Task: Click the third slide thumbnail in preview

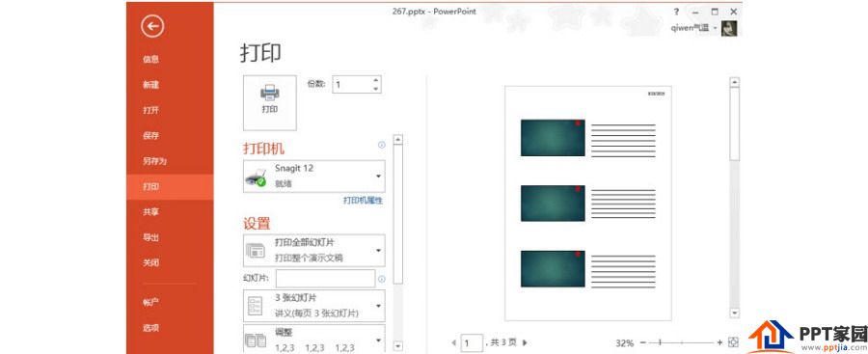Action: point(553,269)
